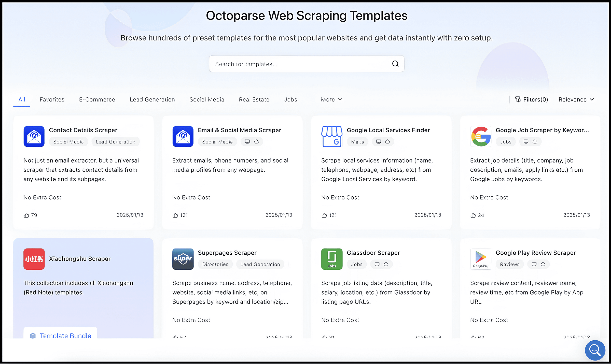Select the Lead Generation tab
Viewport: 611px width, 364px height.
coord(152,99)
